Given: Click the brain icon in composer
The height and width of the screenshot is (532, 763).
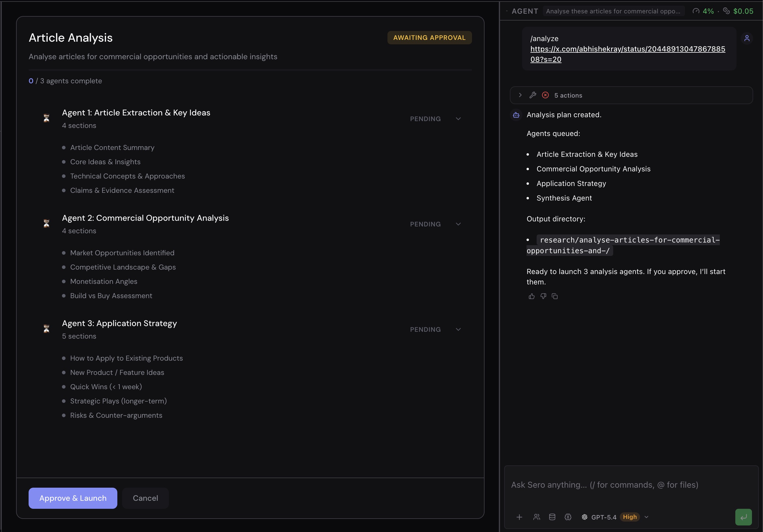Looking at the screenshot, I should tap(568, 517).
